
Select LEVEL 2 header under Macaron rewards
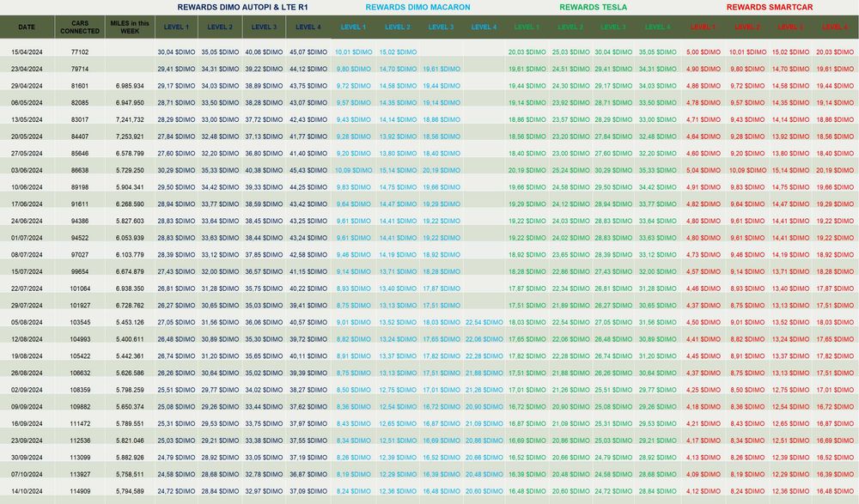[398, 27]
